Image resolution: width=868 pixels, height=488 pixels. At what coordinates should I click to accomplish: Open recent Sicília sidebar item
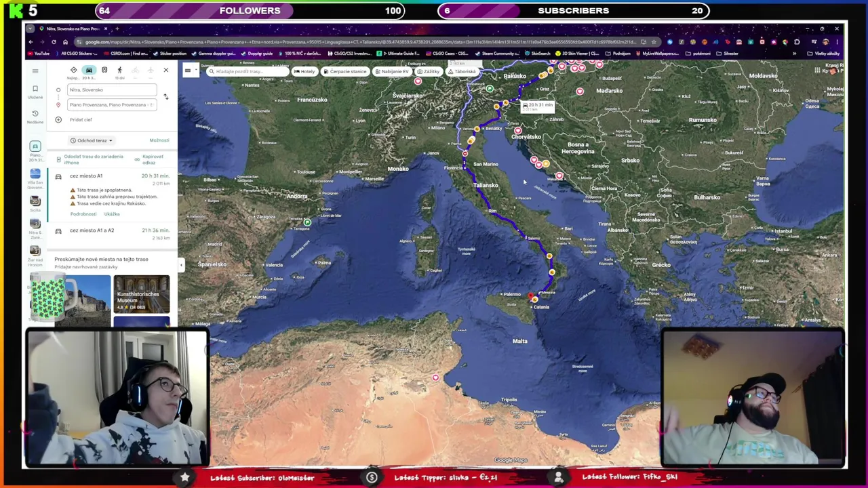point(35,204)
